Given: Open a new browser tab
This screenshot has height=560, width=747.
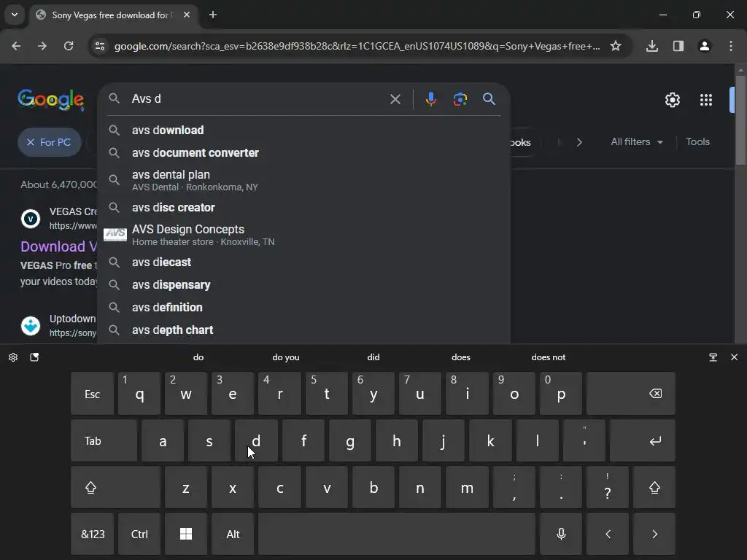Looking at the screenshot, I should point(213,15).
